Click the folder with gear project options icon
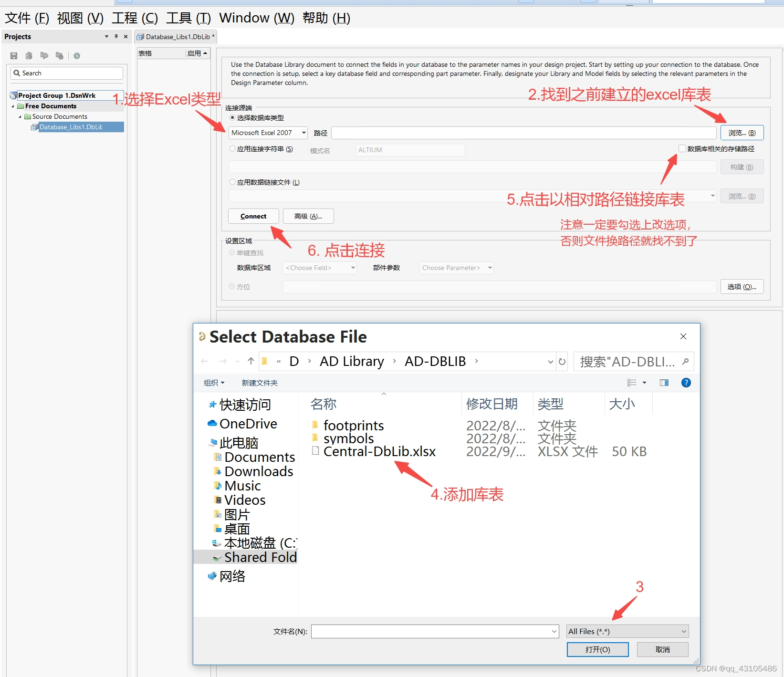Screen dimensions: 784x677 click(x=60, y=56)
